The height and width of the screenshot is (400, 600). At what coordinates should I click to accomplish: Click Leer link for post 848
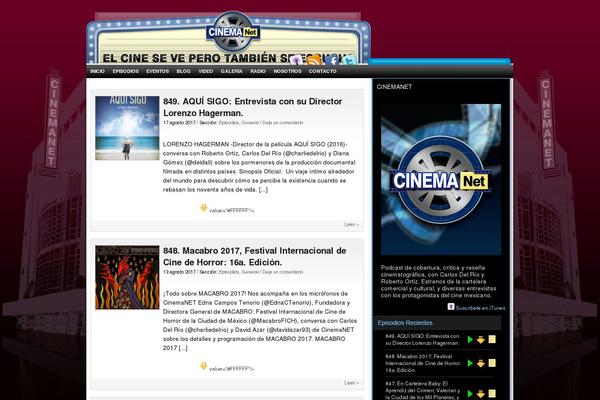pyautogui.click(x=351, y=383)
